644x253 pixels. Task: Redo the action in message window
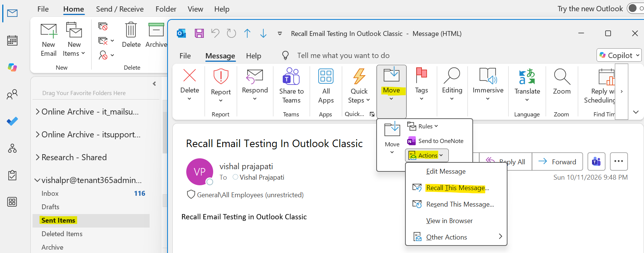coord(231,33)
